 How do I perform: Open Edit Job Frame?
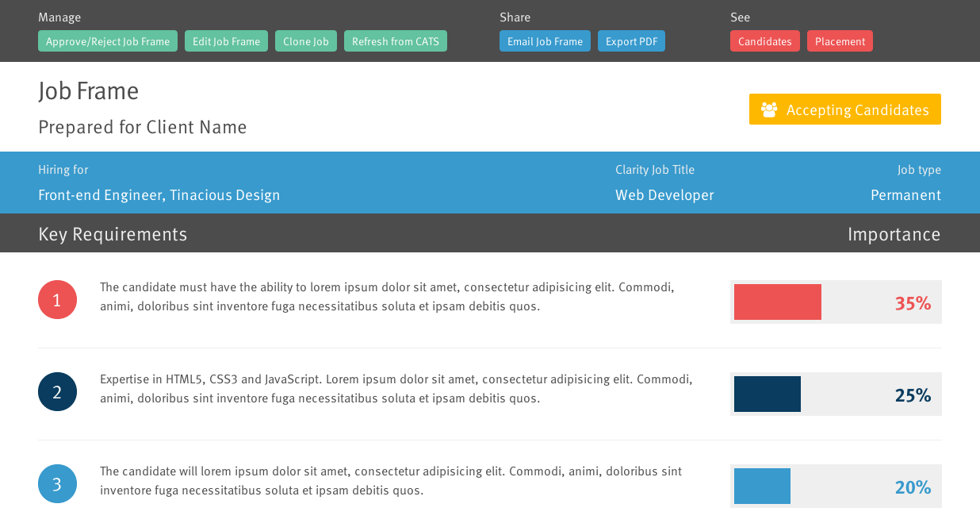tap(226, 41)
